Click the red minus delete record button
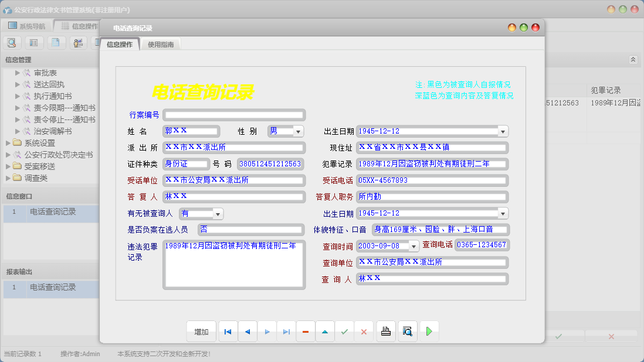 (305, 332)
